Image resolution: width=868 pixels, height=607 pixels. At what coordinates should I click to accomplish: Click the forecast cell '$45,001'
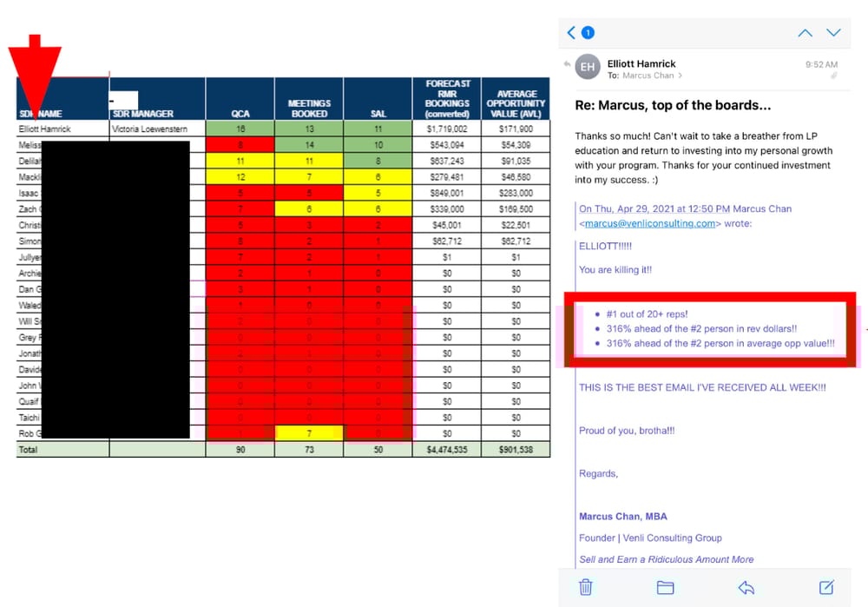pyautogui.click(x=447, y=225)
